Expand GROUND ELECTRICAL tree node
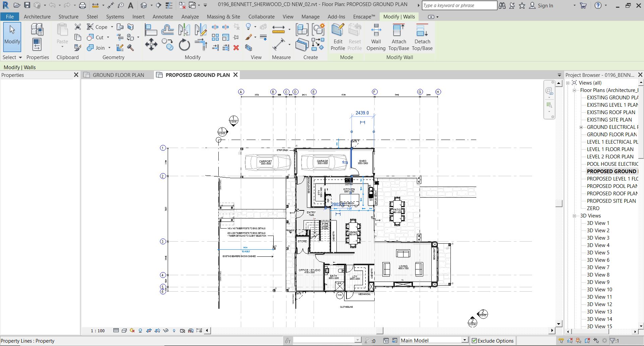 point(581,127)
